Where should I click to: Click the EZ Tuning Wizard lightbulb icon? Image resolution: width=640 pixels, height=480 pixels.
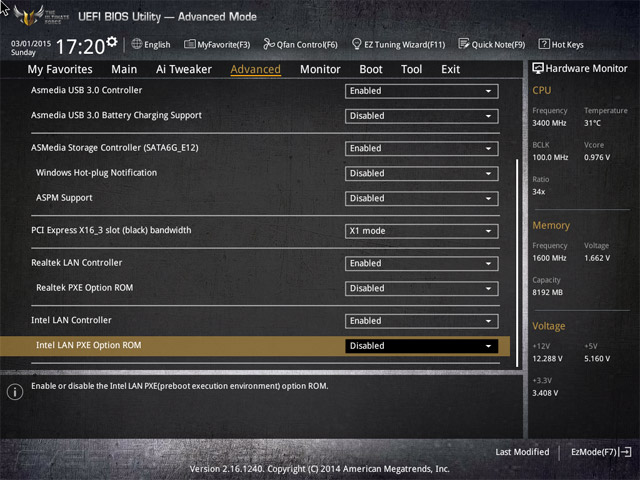356,44
